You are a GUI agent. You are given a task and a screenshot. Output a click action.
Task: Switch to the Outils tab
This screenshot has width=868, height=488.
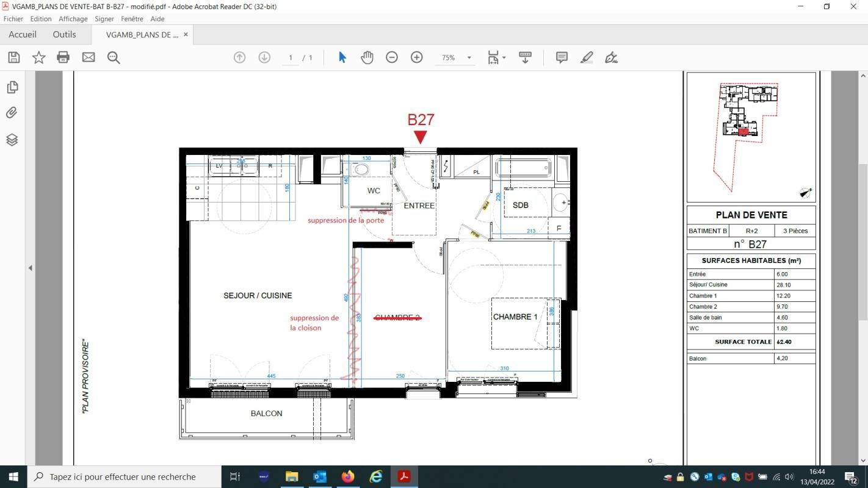click(64, 35)
